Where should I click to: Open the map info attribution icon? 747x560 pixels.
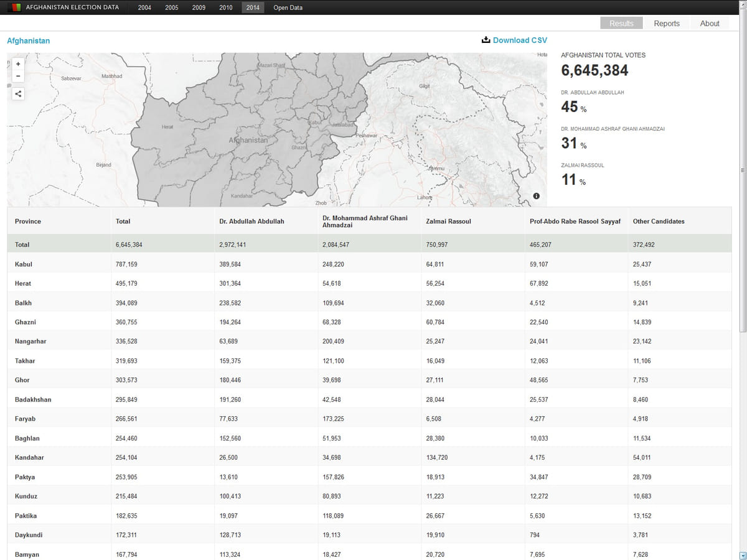pyautogui.click(x=536, y=196)
